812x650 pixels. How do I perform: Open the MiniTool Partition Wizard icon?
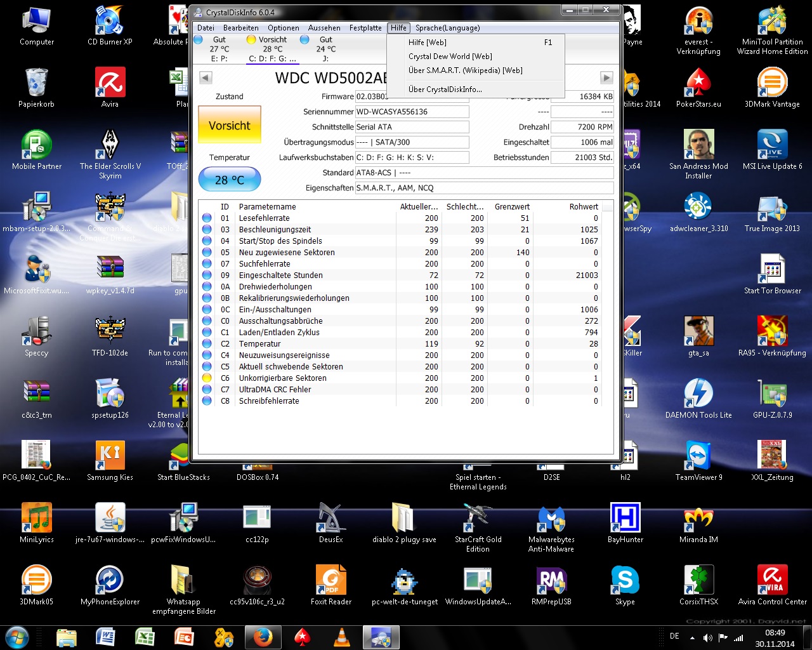[772, 30]
